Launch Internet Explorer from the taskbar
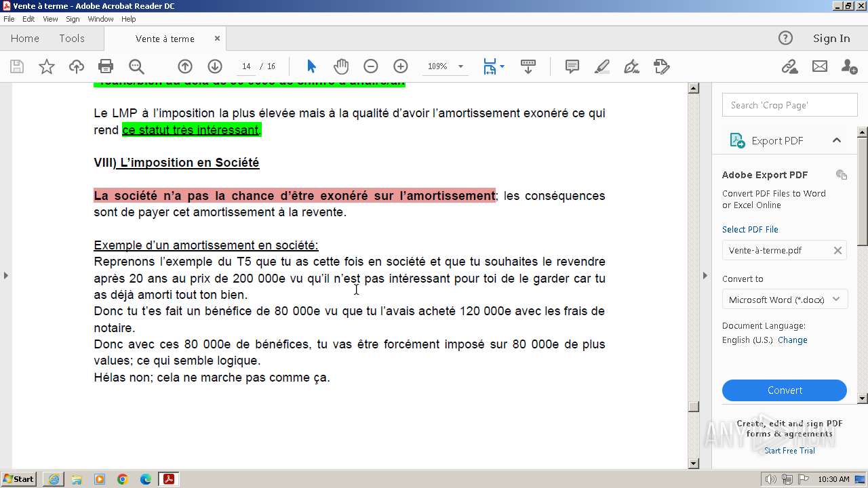868x488 pixels. pos(54,479)
